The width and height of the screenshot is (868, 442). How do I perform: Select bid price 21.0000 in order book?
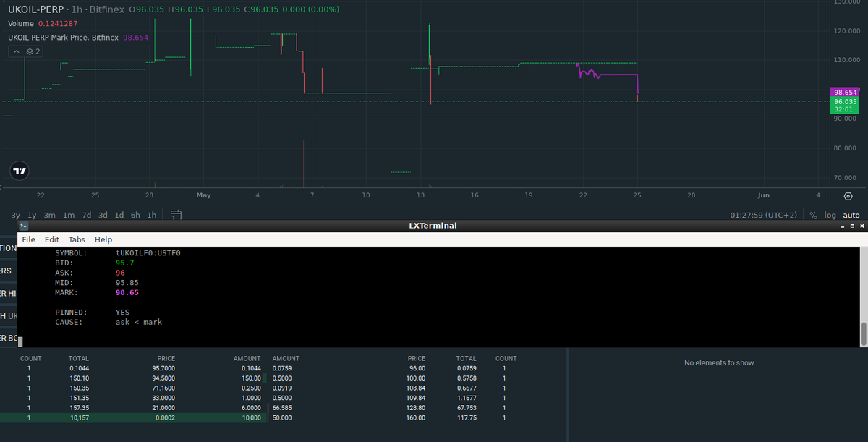pos(162,408)
